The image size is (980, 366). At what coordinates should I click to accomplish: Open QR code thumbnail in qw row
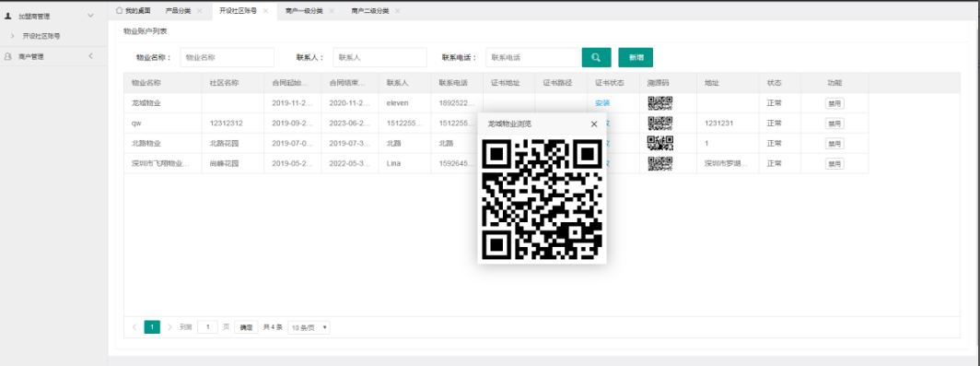(x=660, y=124)
